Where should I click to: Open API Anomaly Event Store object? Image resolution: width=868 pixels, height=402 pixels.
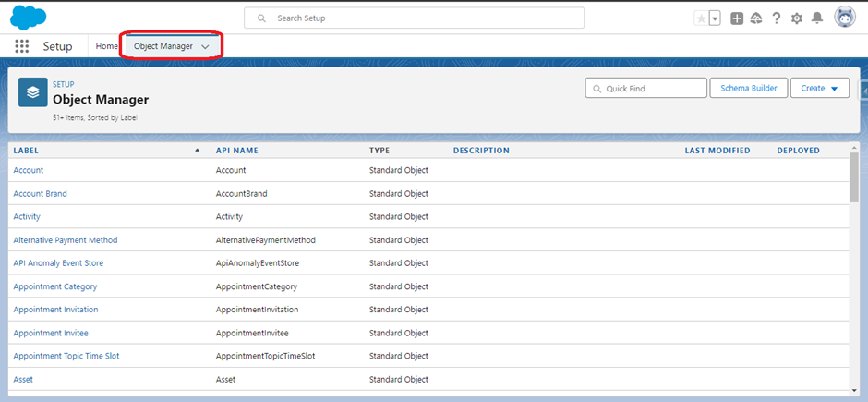click(58, 263)
